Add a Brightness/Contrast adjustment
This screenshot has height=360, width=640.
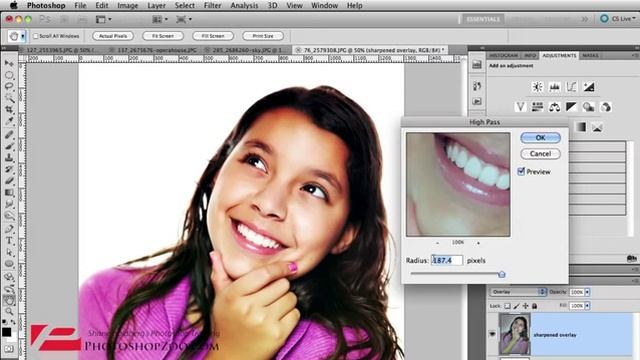pos(537,87)
